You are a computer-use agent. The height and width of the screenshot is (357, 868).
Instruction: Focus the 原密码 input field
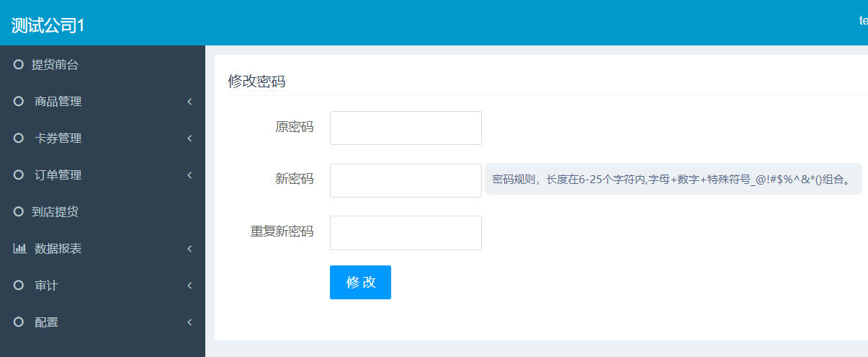pyautogui.click(x=406, y=128)
